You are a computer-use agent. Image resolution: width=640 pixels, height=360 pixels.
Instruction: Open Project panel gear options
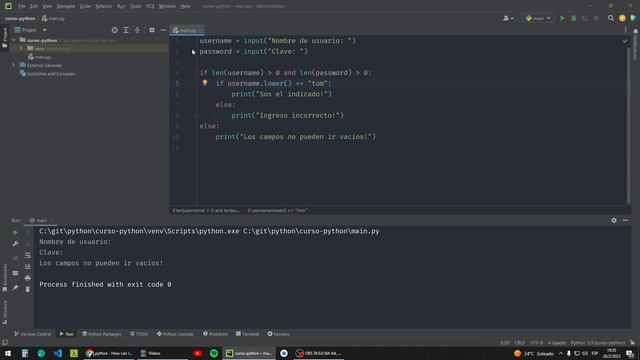[x=152, y=30]
